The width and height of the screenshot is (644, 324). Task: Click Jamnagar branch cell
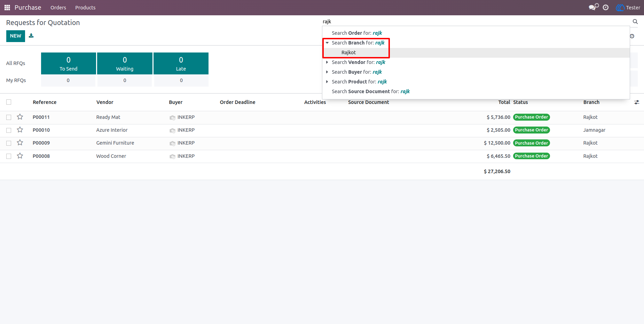click(x=594, y=130)
